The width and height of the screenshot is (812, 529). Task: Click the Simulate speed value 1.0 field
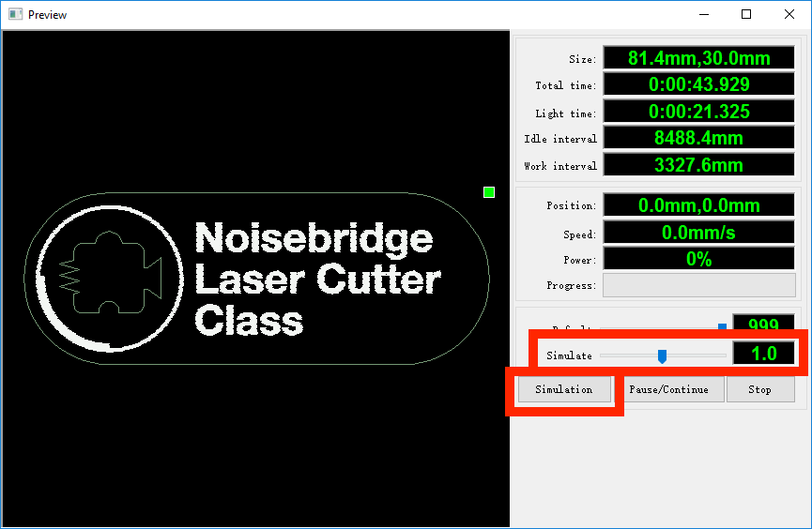[764, 354]
